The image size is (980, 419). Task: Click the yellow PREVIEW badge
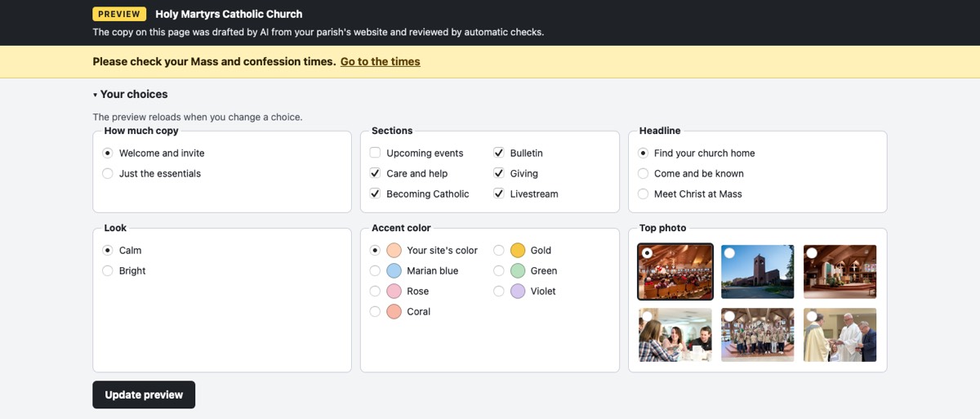coord(119,14)
